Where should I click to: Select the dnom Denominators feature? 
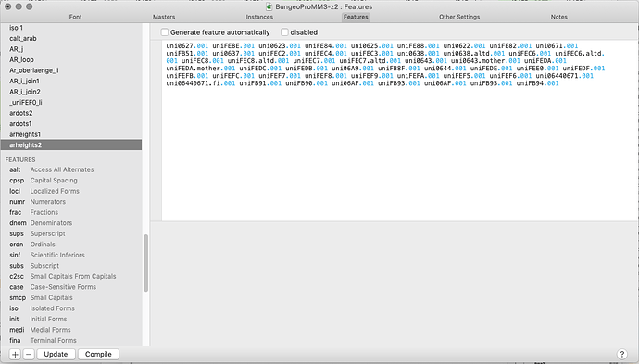(71, 223)
